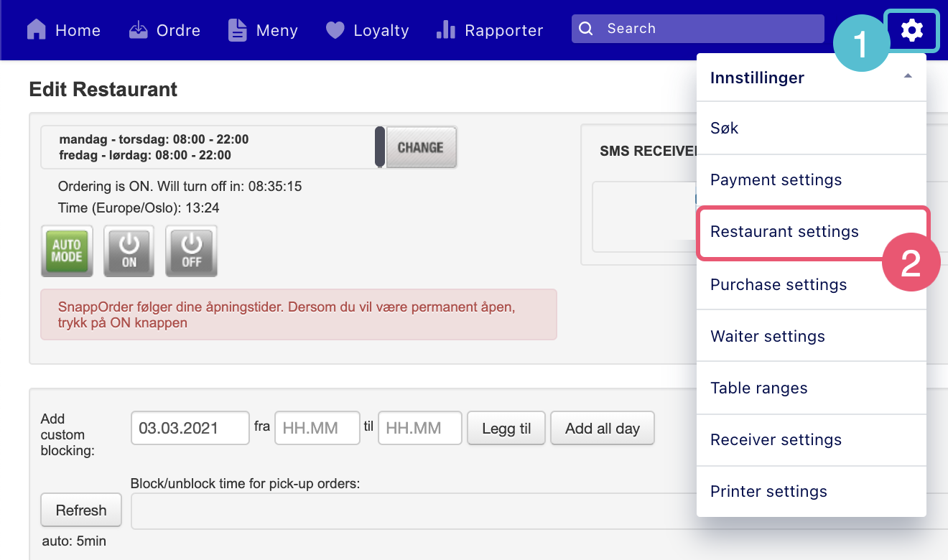This screenshot has height=560, width=948.
Task: Select Restaurant settings from menu
Action: pos(784,232)
